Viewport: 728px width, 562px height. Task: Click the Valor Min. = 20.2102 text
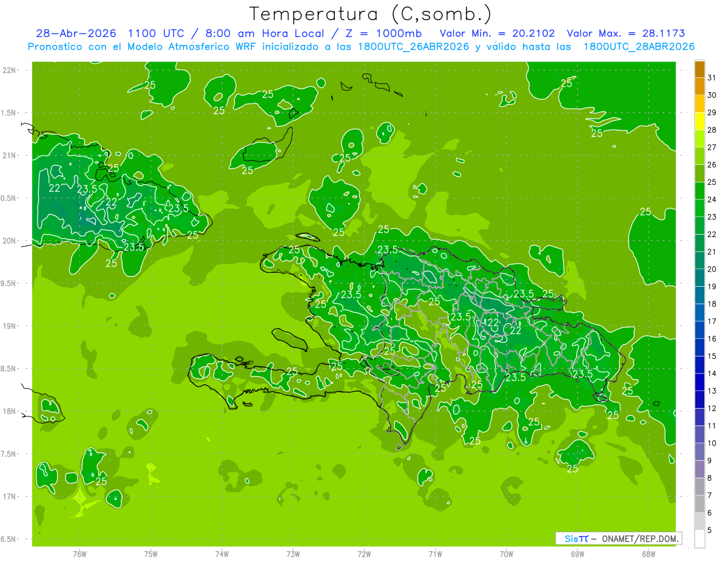497,33
